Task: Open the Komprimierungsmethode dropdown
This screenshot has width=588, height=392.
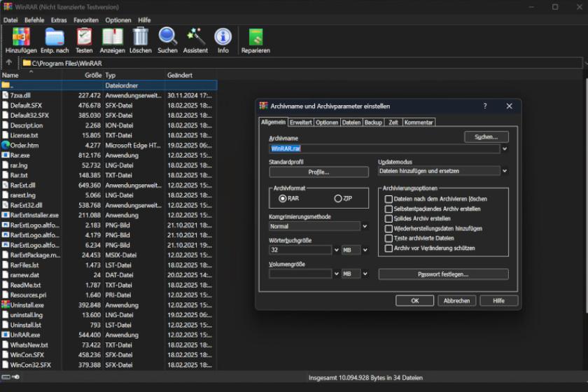Action: [365, 226]
